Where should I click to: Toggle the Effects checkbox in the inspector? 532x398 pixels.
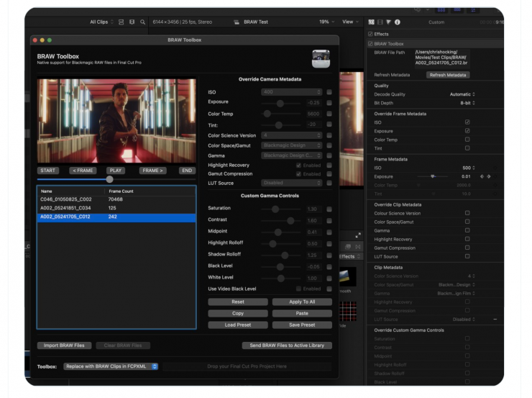coord(370,34)
